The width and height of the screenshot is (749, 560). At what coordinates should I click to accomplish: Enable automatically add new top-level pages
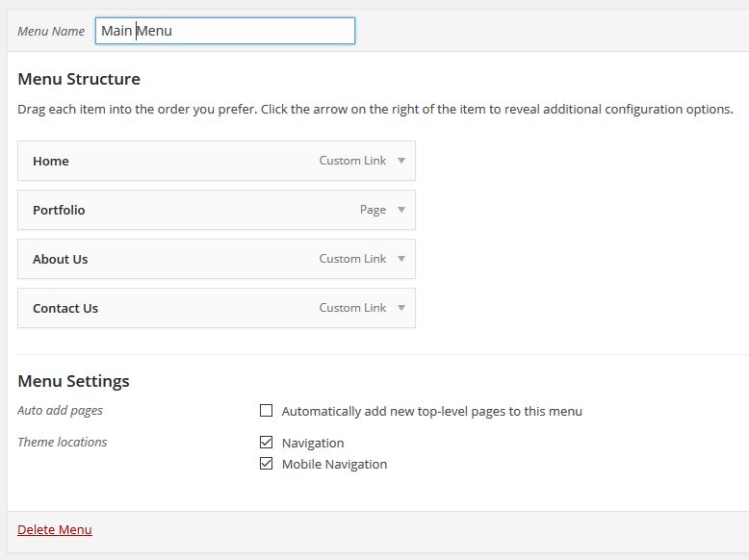[x=267, y=411]
